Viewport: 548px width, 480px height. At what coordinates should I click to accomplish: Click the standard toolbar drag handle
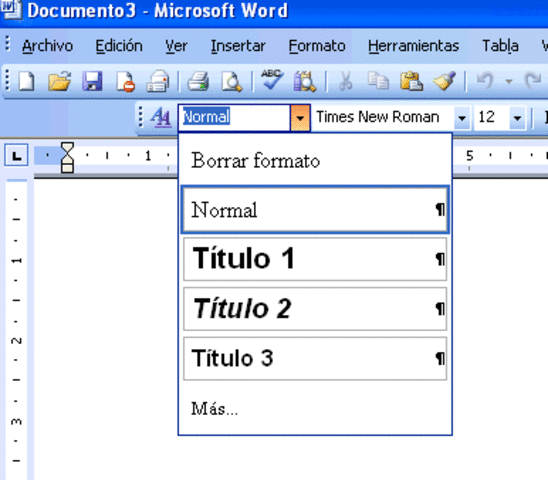pyautogui.click(x=7, y=81)
